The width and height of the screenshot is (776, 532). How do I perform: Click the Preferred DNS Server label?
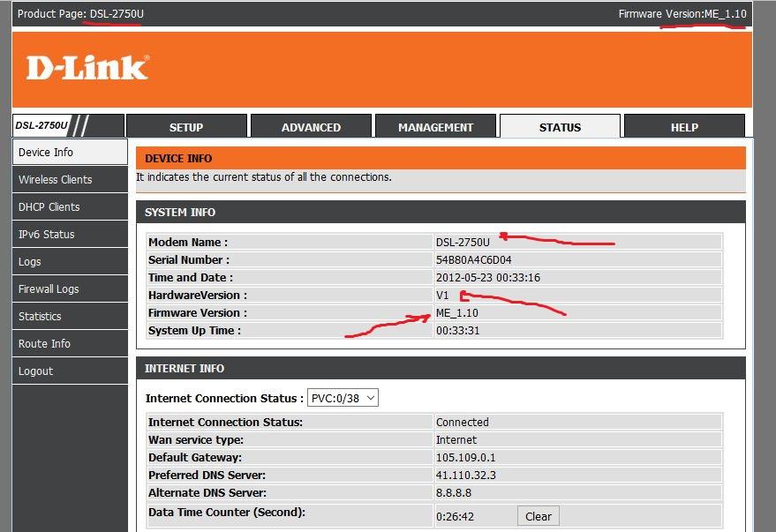tap(207, 476)
